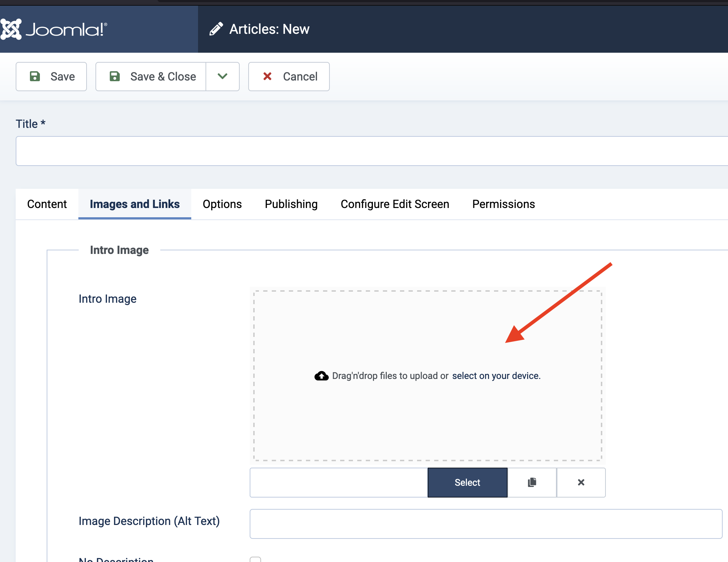Open the Publishing tab

[291, 204]
